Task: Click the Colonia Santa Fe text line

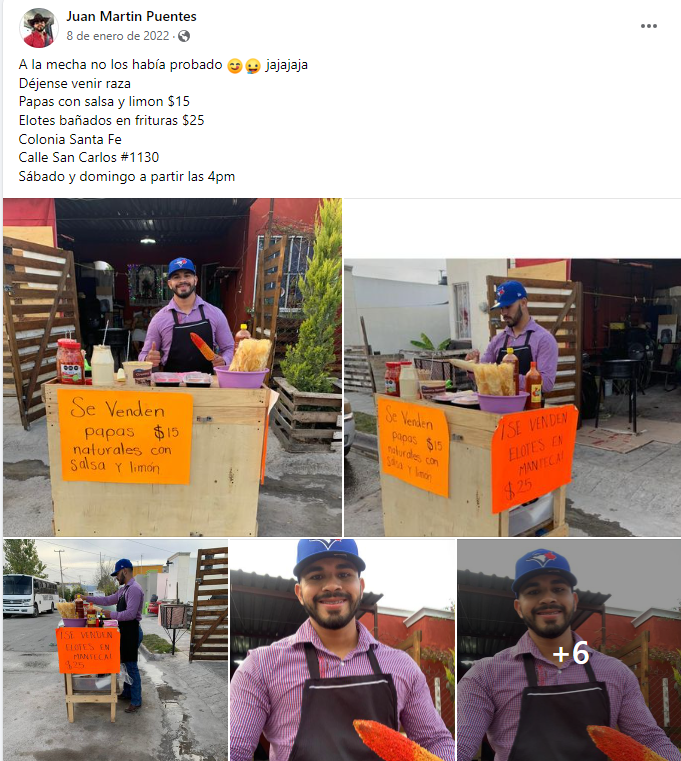Action: pyautogui.click(x=70, y=139)
